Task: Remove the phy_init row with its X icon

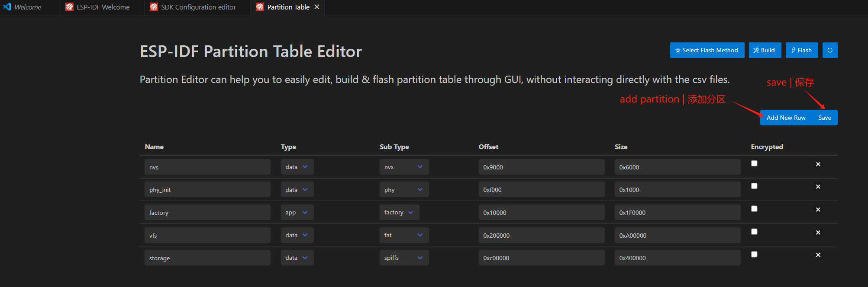Action: click(818, 187)
